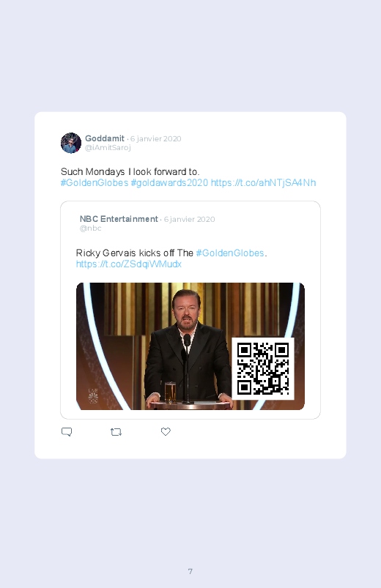Click the NBC Entertainment account name
Screen dimensions: 381x588
click(119, 219)
